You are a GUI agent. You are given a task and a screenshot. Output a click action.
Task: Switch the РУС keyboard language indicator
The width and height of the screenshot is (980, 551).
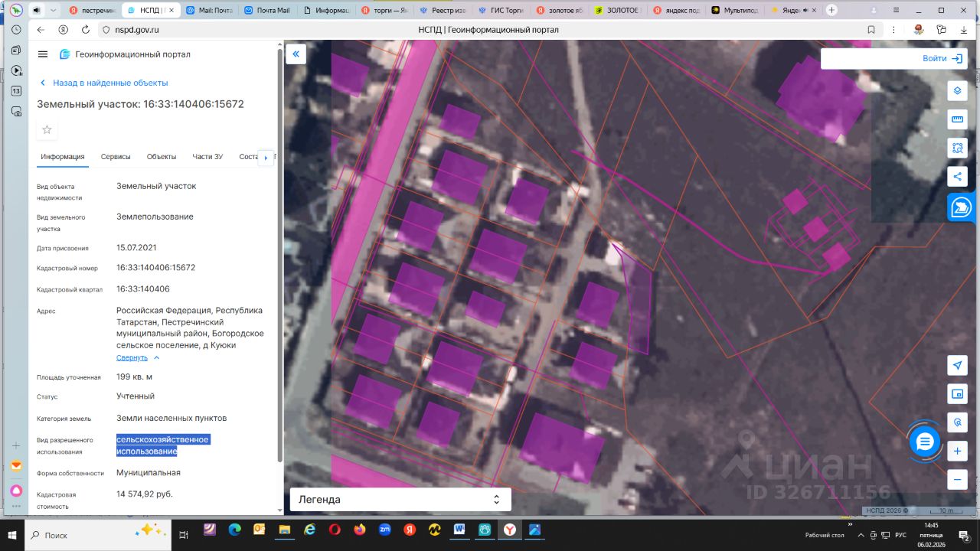900,535
